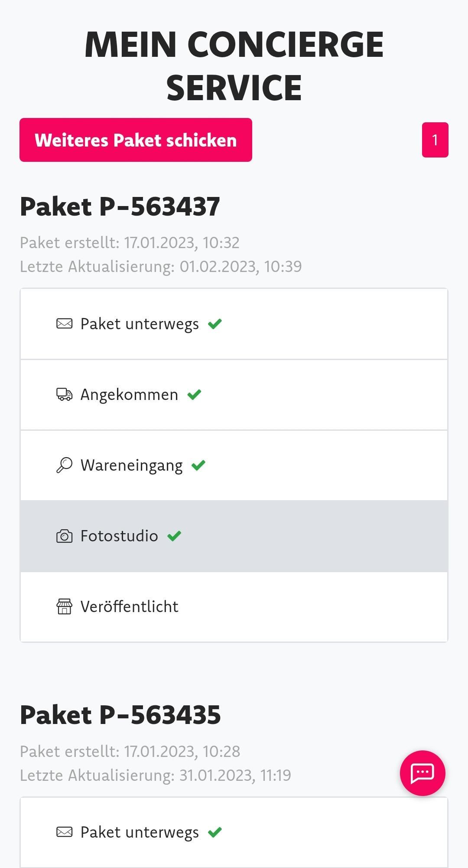Click the checkmark beside Paket unterwegs in P-563437

coord(215,324)
